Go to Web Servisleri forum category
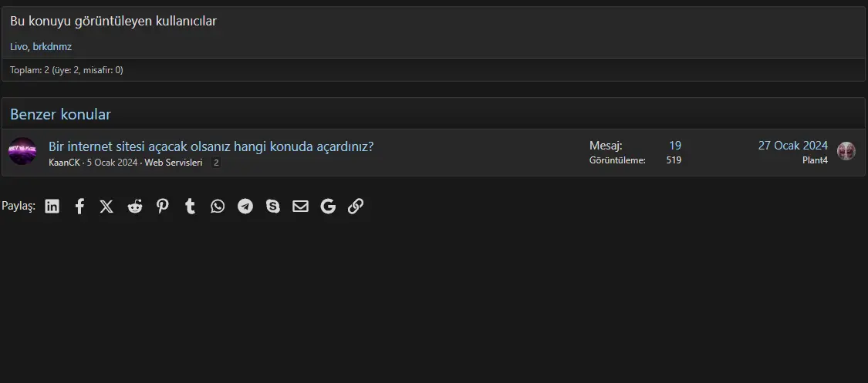Screen dimensions: 868x383 [174, 163]
